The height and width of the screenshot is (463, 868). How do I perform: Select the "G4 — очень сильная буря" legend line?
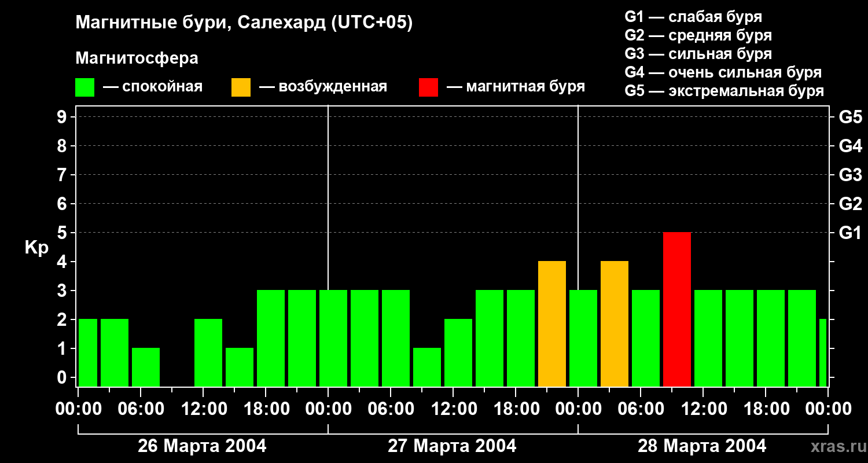[723, 72]
